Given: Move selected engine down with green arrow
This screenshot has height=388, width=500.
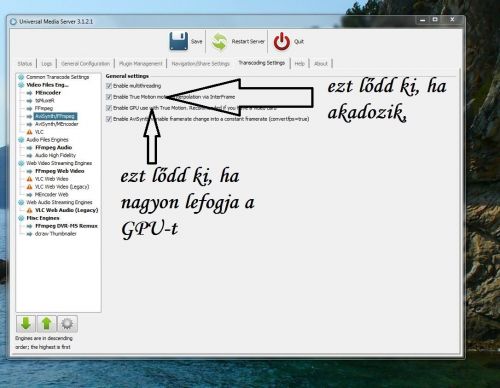Looking at the screenshot, I should 26,324.
